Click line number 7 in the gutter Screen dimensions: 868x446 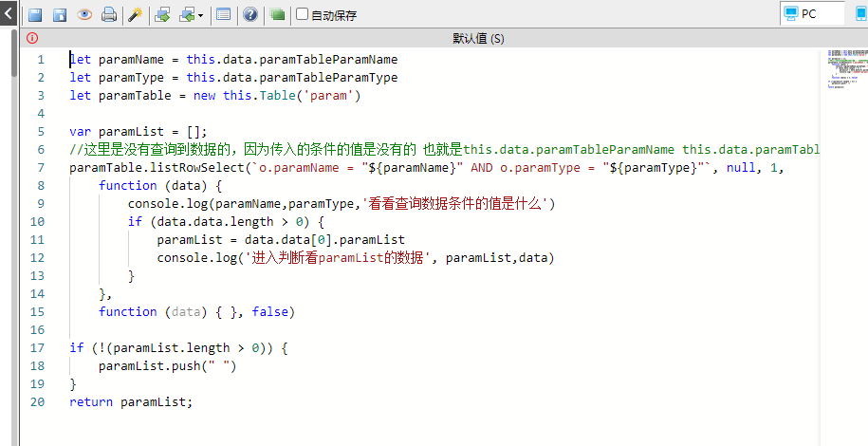tap(41, 167)
